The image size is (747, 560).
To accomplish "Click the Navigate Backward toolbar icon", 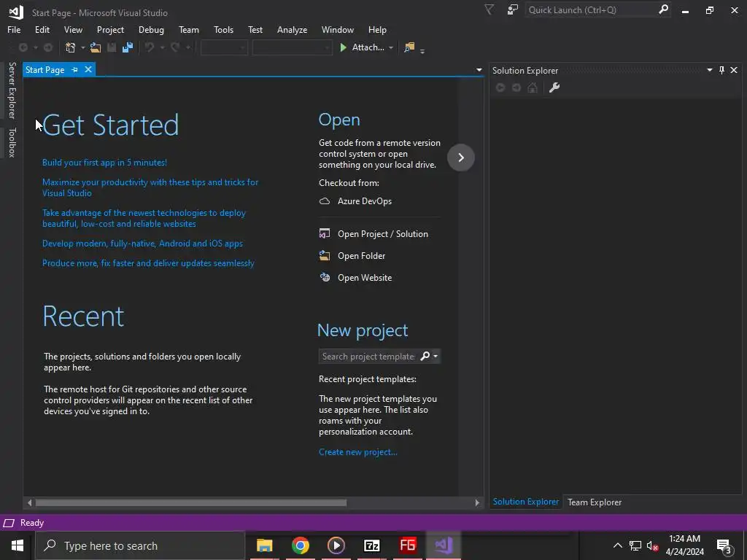I will pyautogui.click(x=23, y=47).
